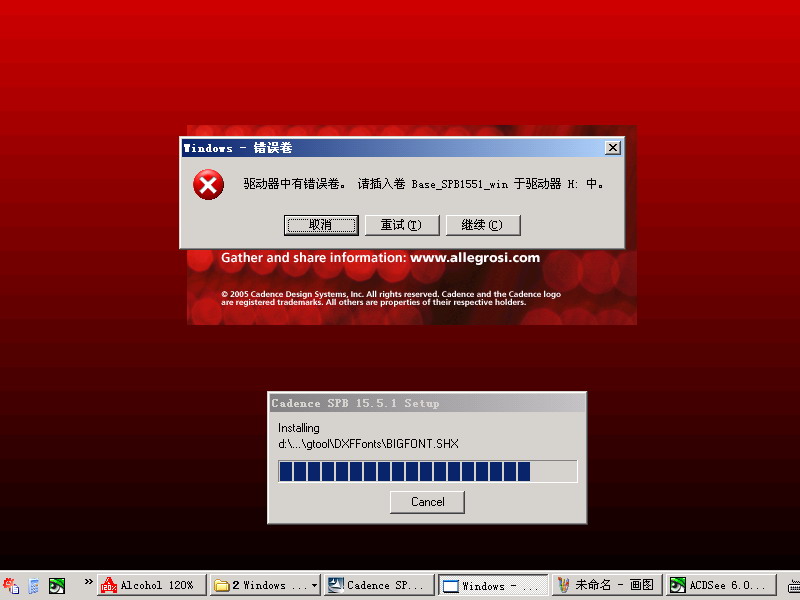Click the installation progress bar
The width and height of the screenshot is (800, 600).
point(428,471)
